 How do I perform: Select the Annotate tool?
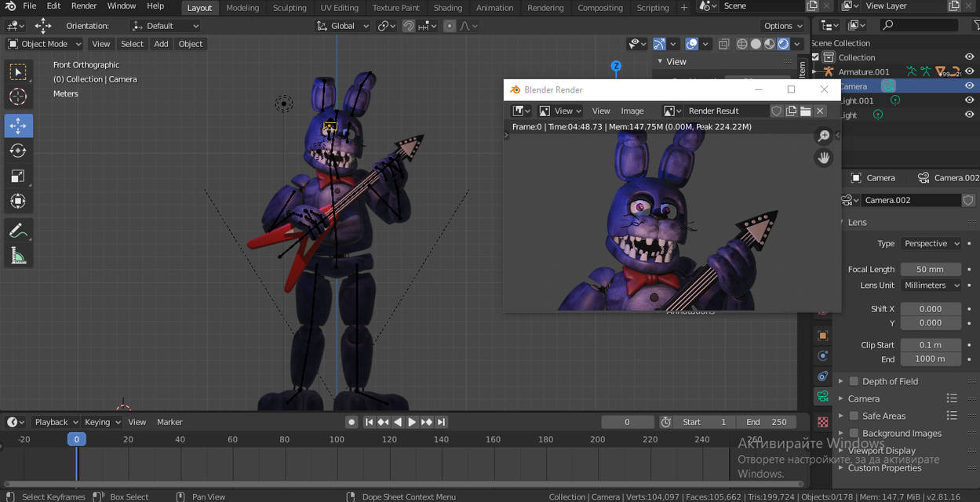point(18,231)
